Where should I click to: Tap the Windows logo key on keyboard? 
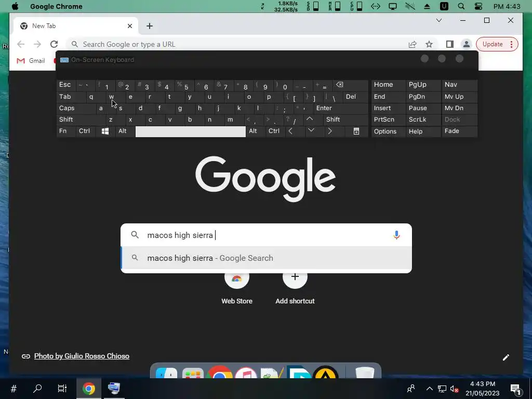tap(105, 131)
